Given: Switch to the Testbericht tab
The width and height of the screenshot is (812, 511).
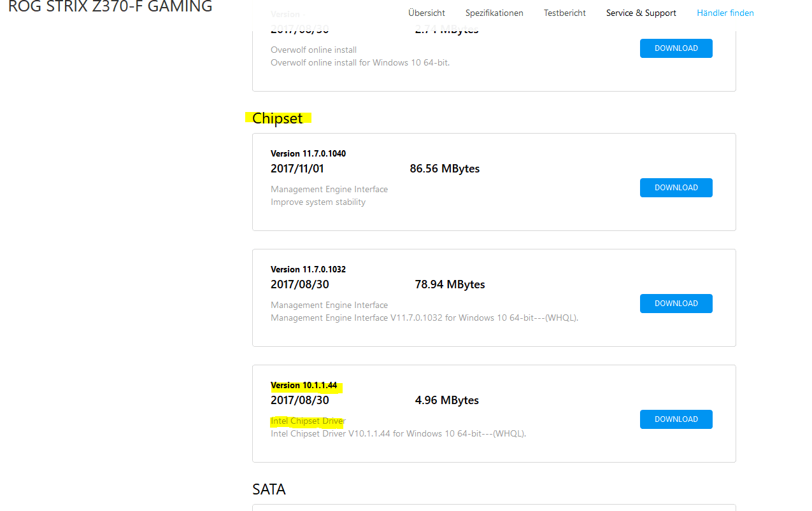Looking at the screenshot, I should point(565,13).
